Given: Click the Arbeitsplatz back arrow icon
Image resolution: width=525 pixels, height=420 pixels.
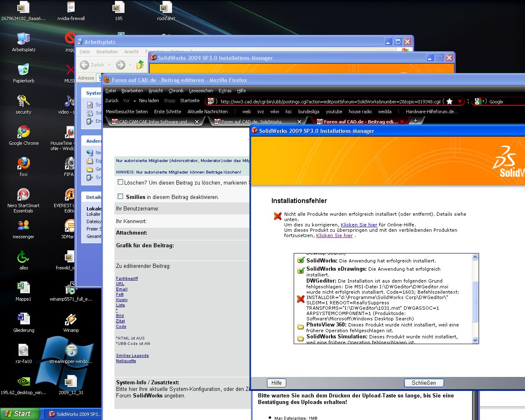Looking at the screenshot, I should [84, 65].
